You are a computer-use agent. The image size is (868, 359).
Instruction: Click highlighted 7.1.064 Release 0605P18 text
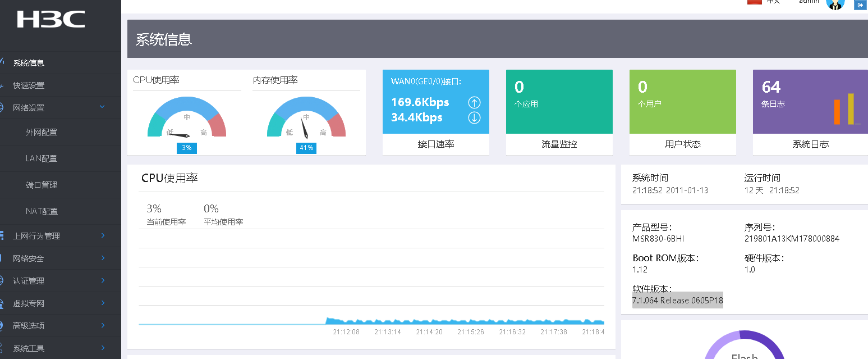(x=678, y=301)
